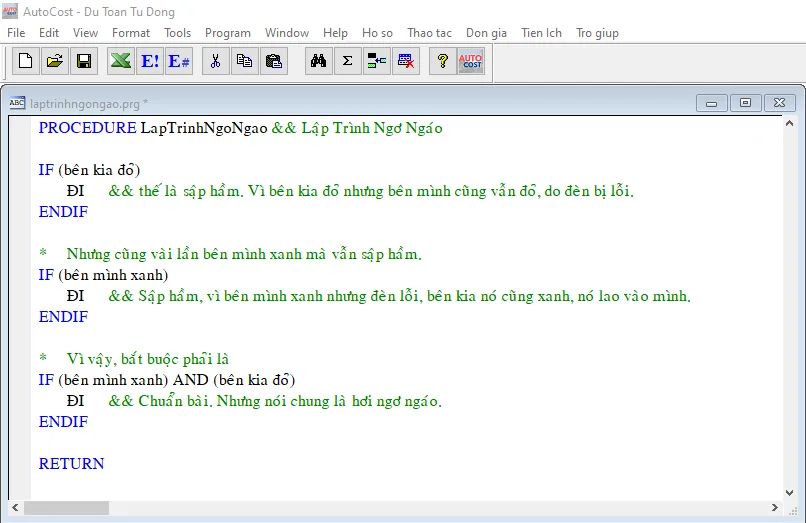Screen dimensions: 806x523
Task: Click the E# toolbar icon
Action: (179, 62)
